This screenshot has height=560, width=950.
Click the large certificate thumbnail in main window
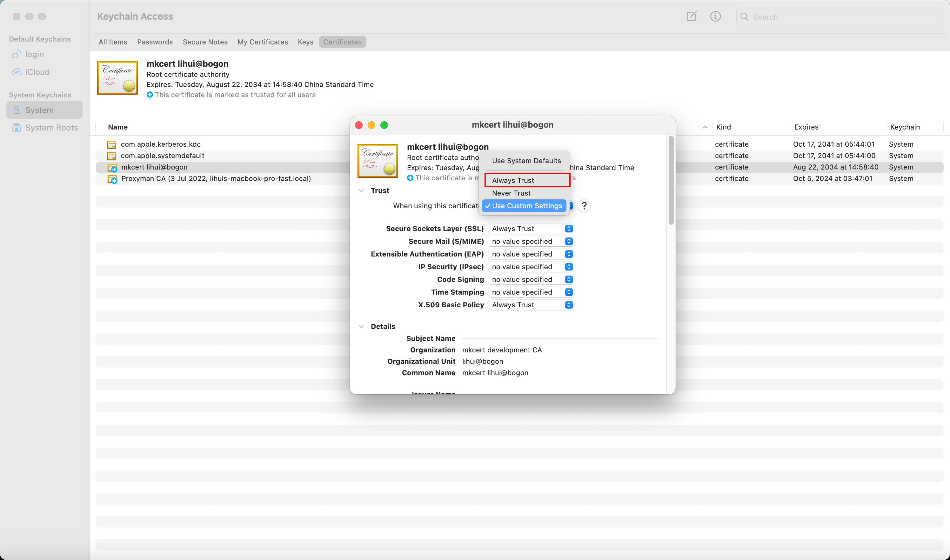[x=117, y=78]
